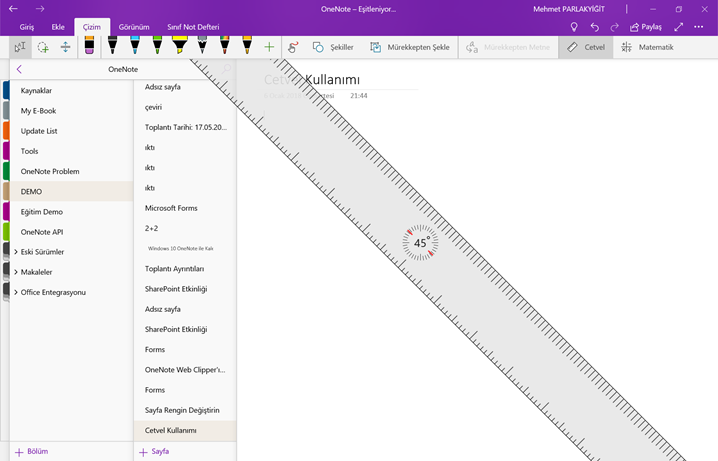This screenshot has width=718, height=461.
Task: Click the 21:44 page time stamp
Action: (359, 96)
